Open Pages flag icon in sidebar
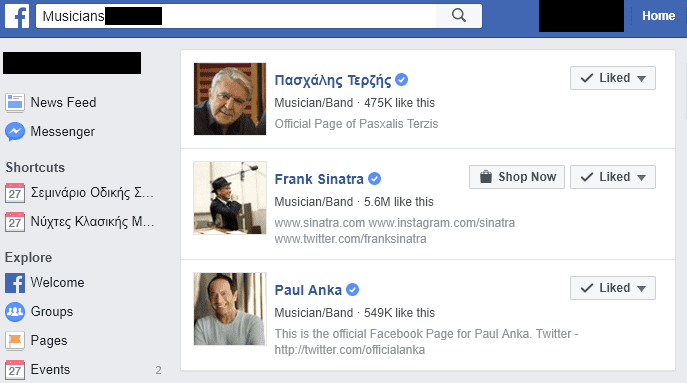The width and height of the screenshot is (687, 383). click(15, 340)
